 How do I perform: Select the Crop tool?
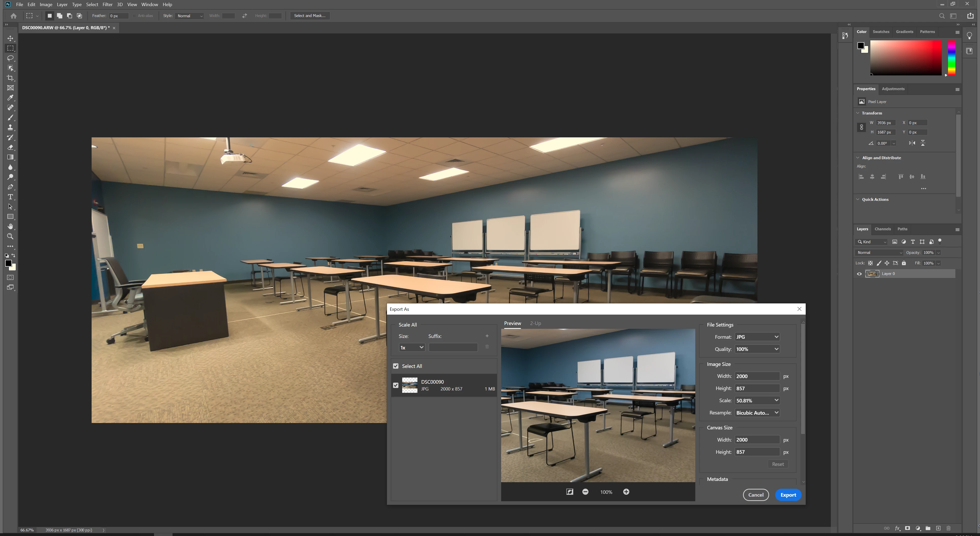[x=10, y=78]
